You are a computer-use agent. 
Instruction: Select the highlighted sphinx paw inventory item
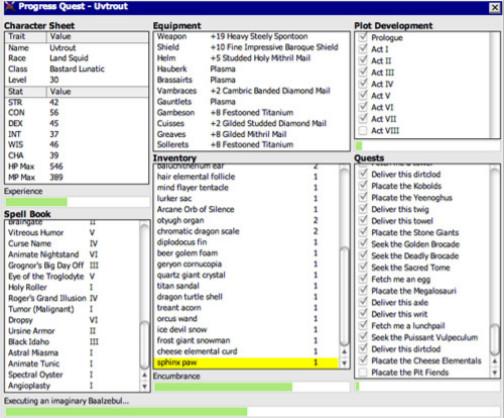click(246, 363)
